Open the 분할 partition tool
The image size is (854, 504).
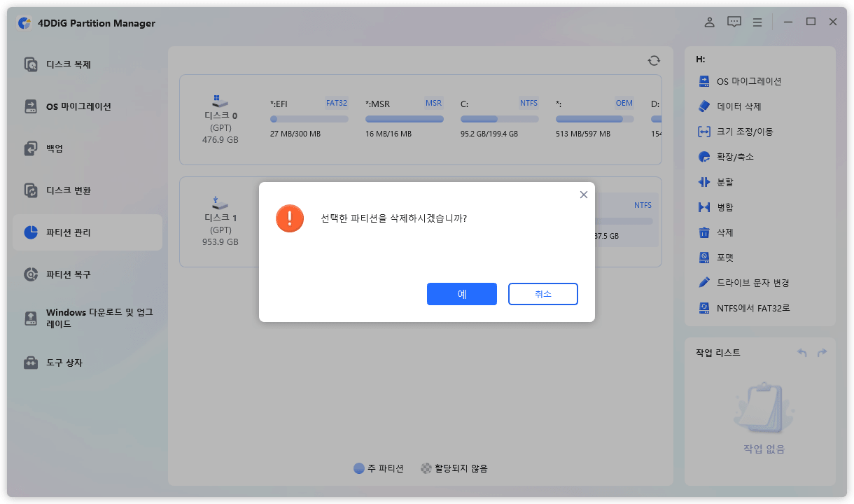click(x=726, y=181)
